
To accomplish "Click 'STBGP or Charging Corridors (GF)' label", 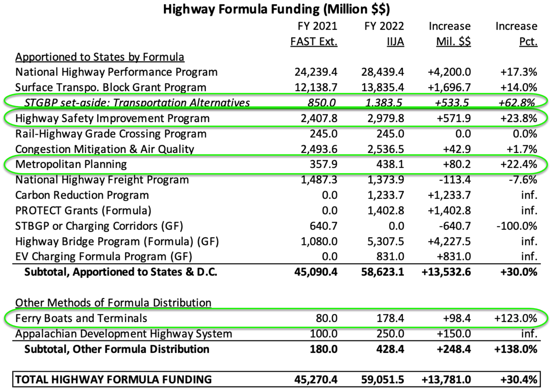I will coord(99,226).
